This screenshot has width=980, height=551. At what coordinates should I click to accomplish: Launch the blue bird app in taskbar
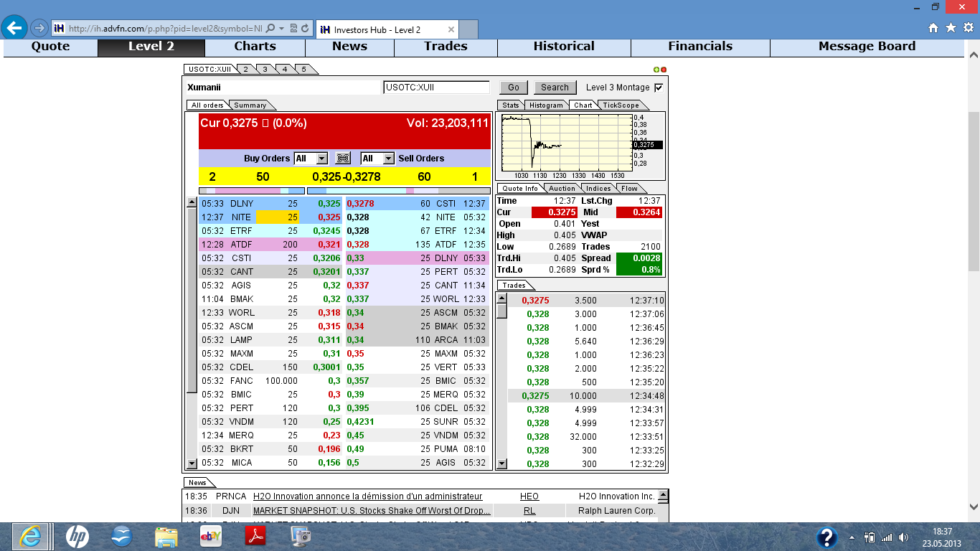point(122,537)
